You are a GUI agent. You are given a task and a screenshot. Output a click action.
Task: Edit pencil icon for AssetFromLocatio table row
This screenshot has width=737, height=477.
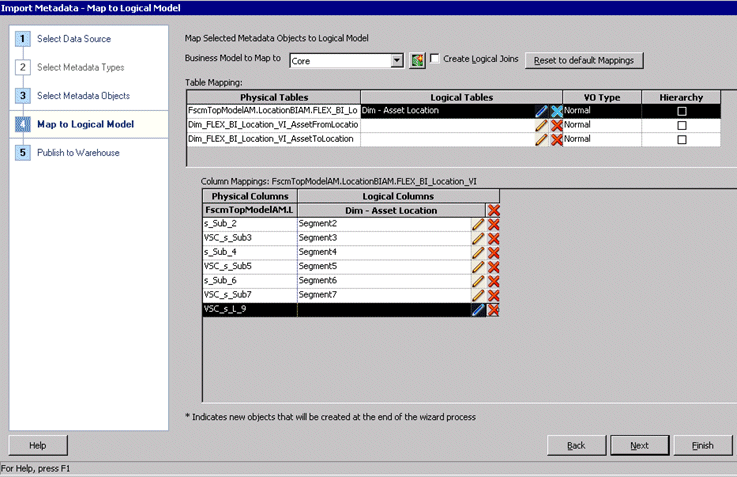tap(541, 125)
